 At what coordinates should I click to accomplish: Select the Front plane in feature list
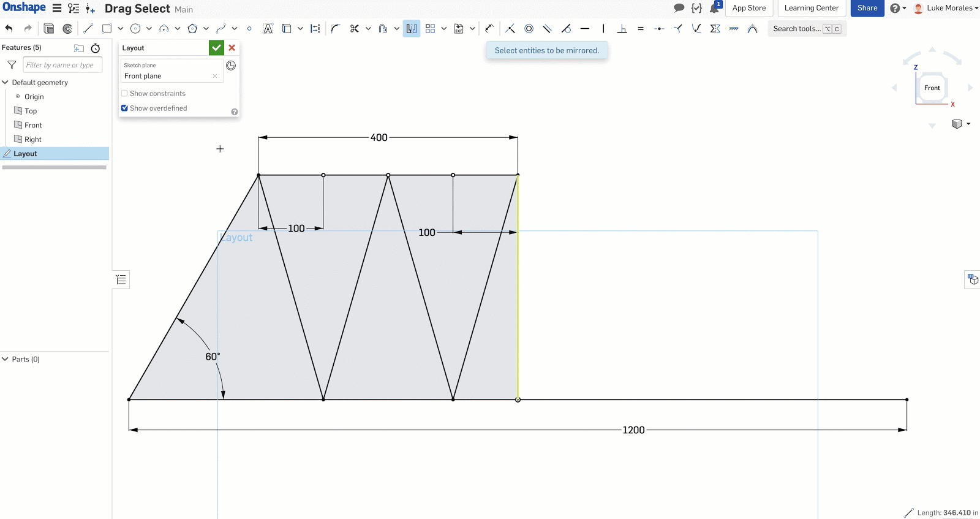(x=33, y=125)
